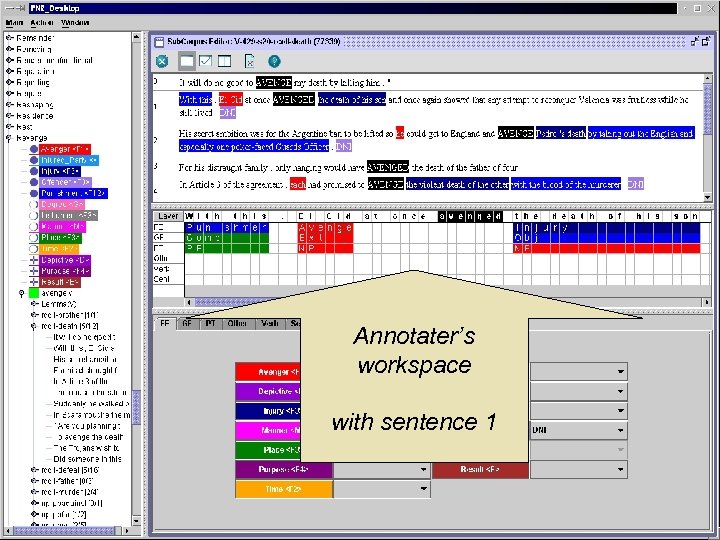
Task: Expand the Removing frame node
Action: pyautogui.click(x=9, y=49)
